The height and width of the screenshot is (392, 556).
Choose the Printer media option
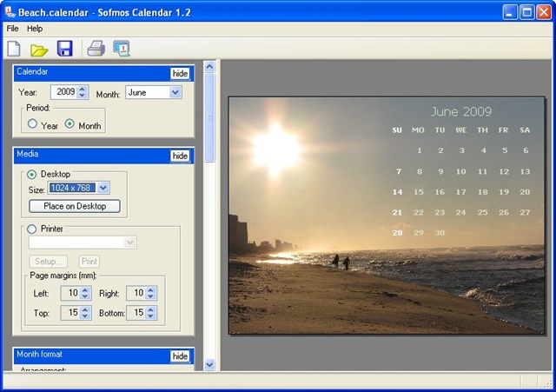pos(33,229)
